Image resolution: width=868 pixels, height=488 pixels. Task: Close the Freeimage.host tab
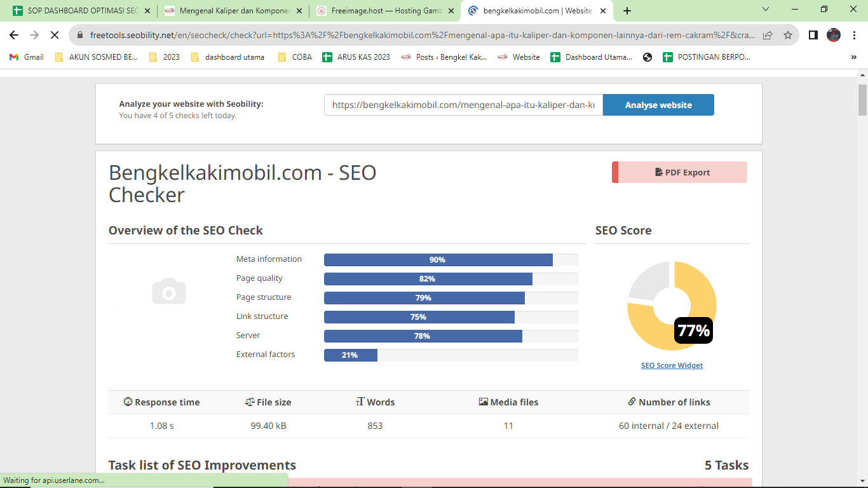click(x=451, y=11)
